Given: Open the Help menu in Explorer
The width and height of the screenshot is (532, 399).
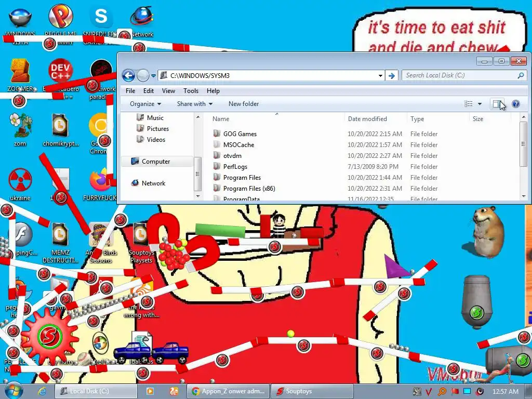Looking at the screenshot, I should tap(213, 91).
